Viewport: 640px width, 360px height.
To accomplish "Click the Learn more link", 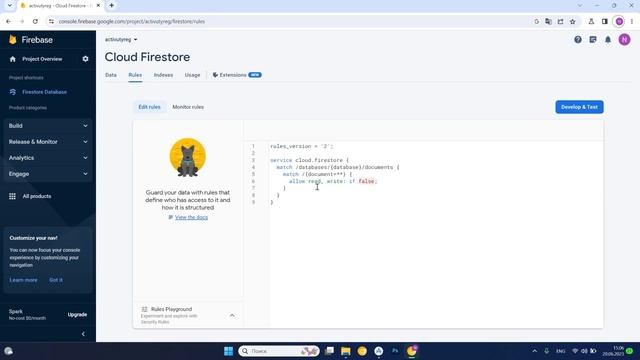I will 23,280.
